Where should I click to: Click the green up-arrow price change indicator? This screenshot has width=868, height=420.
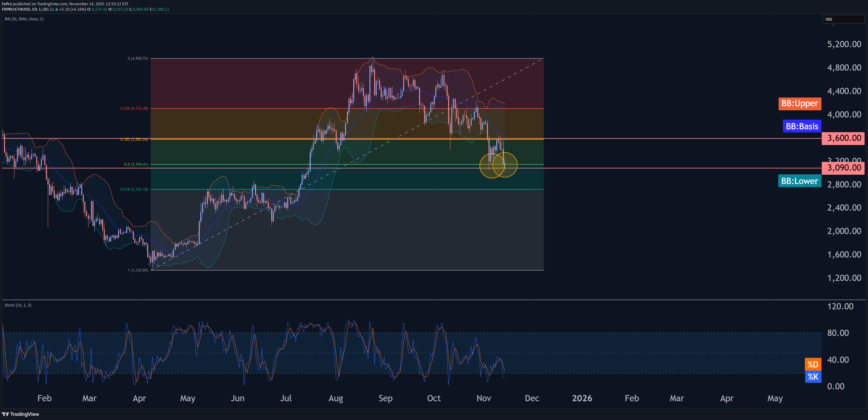click(57, 9)
